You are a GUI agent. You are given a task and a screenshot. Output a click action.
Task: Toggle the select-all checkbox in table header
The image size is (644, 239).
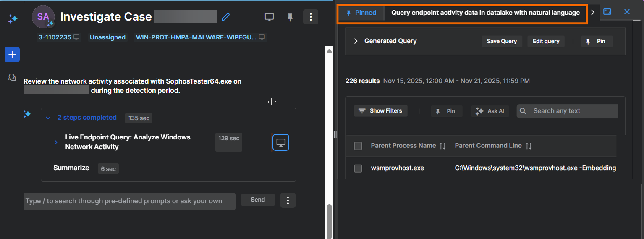(x=358, y=146)
